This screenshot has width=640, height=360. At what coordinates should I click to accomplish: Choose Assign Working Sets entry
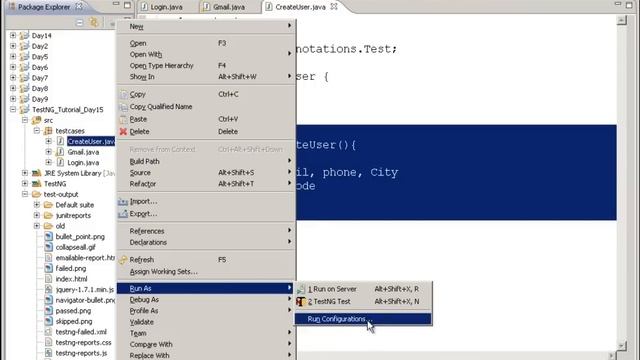tap(206, 271)
